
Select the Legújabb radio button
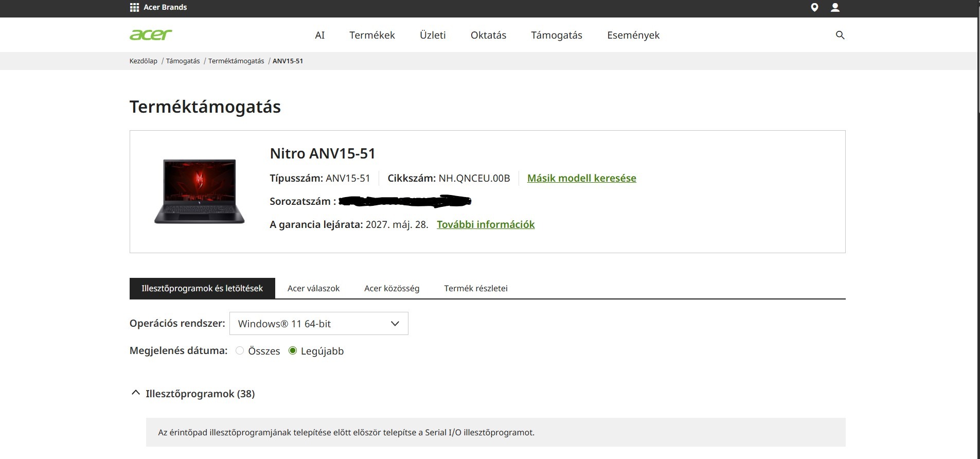[x=293, y=350]
